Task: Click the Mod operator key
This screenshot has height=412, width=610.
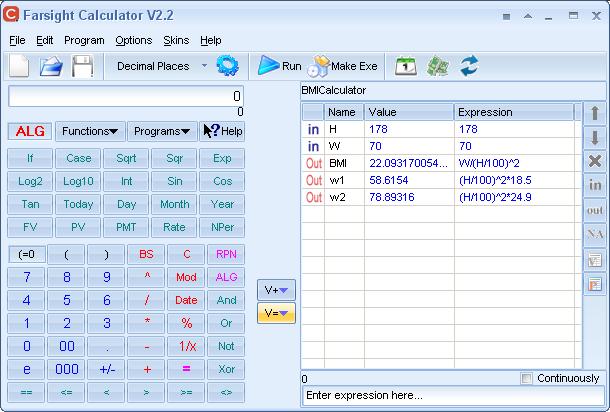Action: [x=186, y=277]
